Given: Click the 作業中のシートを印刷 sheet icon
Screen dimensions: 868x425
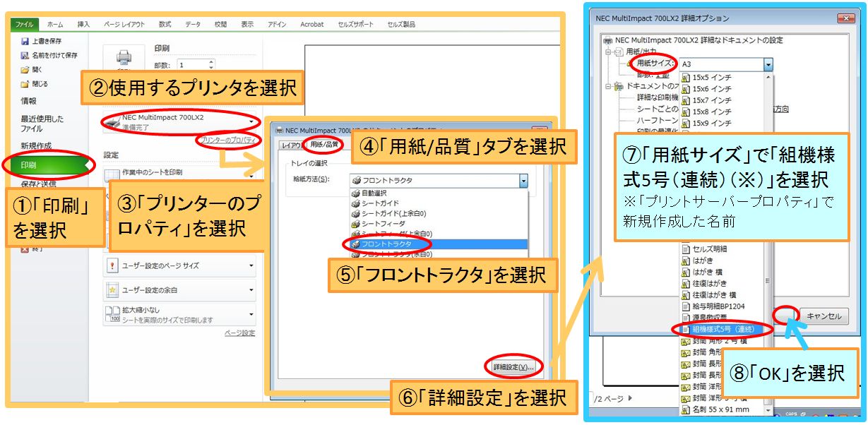Looking at the screenshot, I should 112,174.
